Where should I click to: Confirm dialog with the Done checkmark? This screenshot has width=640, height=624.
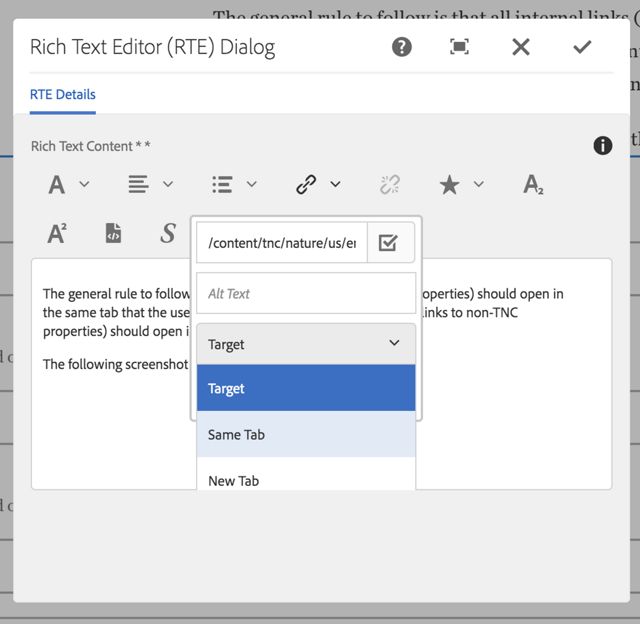tap(582, 47)
